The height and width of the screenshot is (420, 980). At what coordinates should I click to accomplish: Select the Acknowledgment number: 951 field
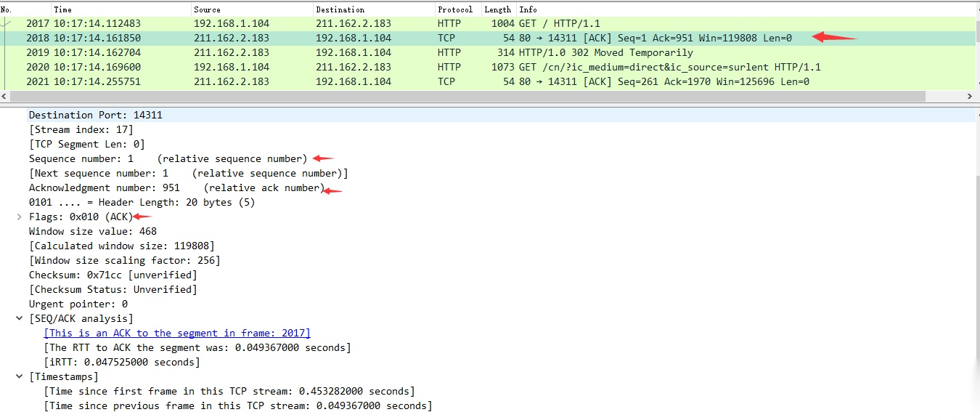tap(177, 187)
